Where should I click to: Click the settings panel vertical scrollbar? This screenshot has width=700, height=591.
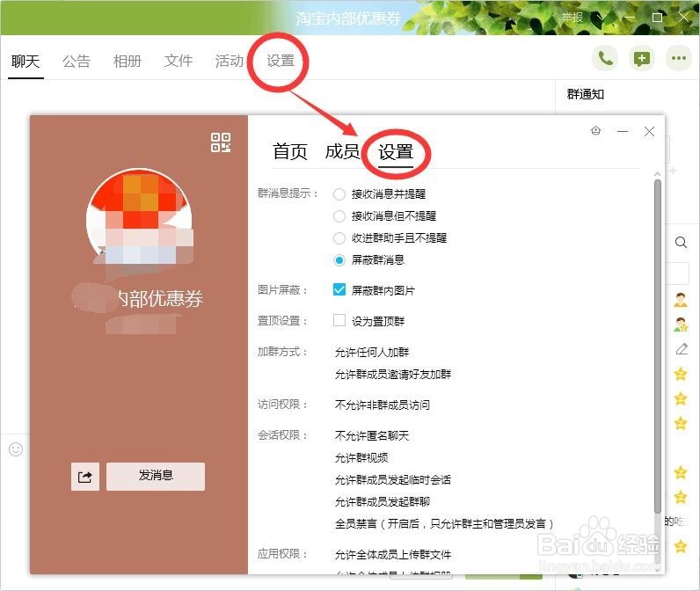pos(657,347)
